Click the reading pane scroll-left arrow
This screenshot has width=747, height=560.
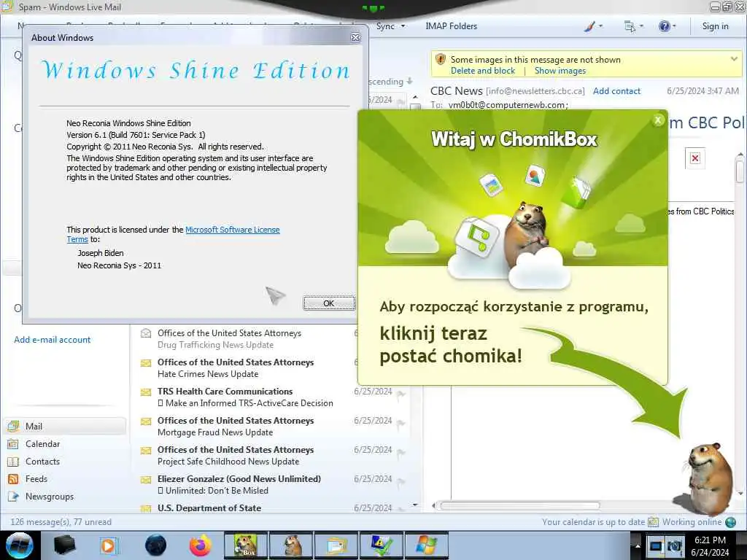(x=433, y=506)
